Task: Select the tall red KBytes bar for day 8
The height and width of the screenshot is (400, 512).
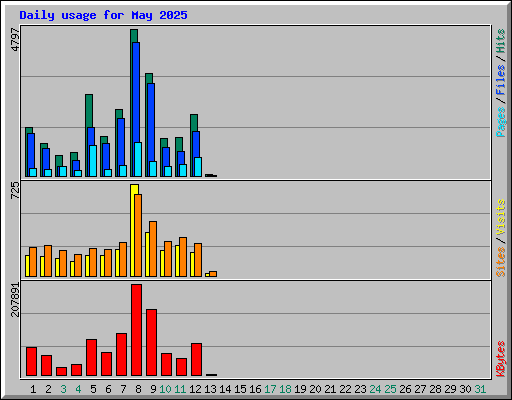Action: [x=136, y=330]
